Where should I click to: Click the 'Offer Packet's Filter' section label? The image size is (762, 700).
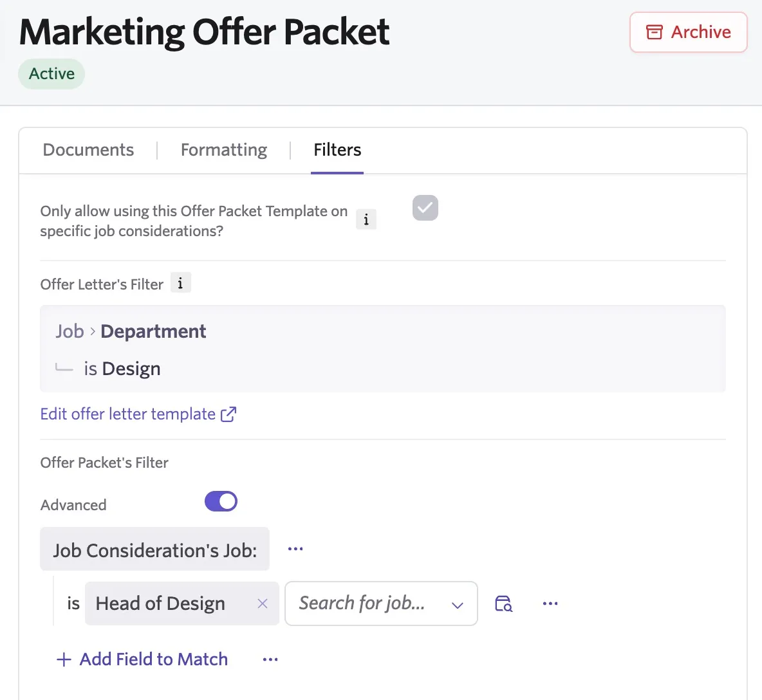[104, 463]
